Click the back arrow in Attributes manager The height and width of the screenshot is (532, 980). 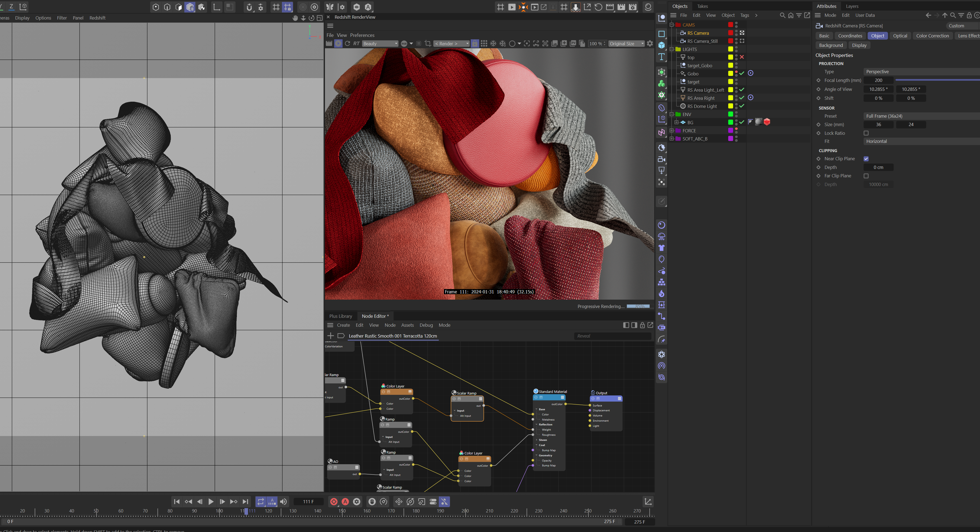click(x=928, y=15)
